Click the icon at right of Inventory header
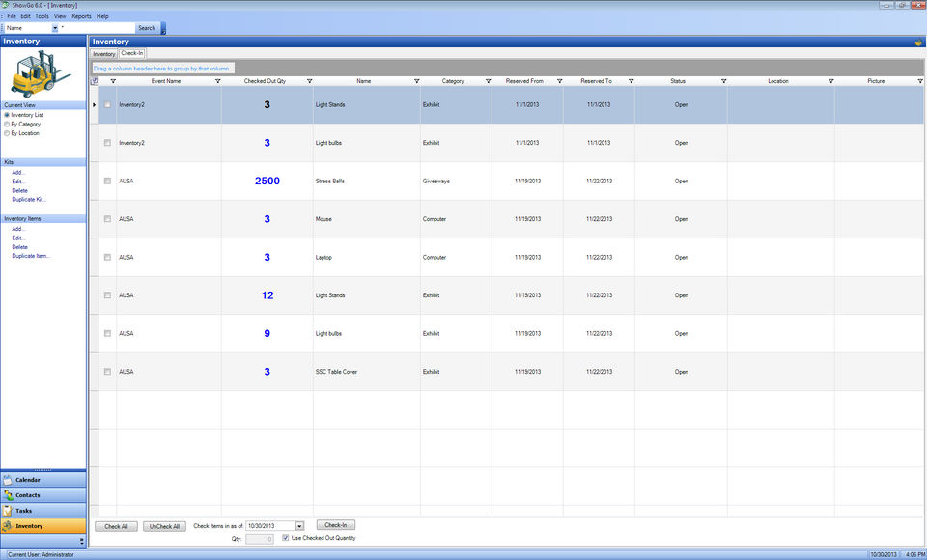 [918, 42]
